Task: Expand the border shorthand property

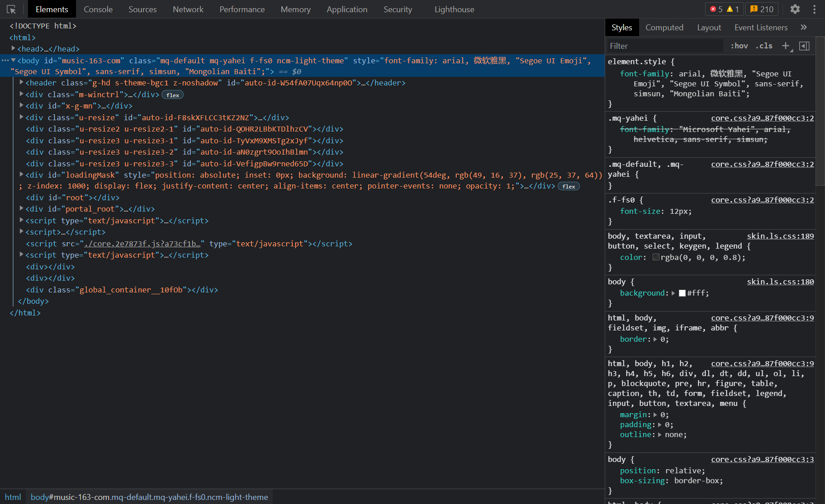Action: pos(655,339)
